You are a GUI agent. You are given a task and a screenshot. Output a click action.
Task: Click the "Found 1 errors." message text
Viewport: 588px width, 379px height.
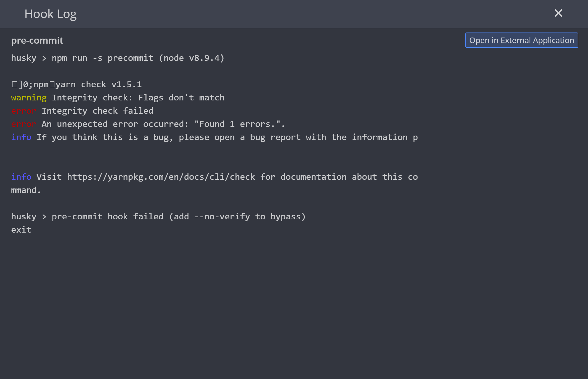point(239,124)
